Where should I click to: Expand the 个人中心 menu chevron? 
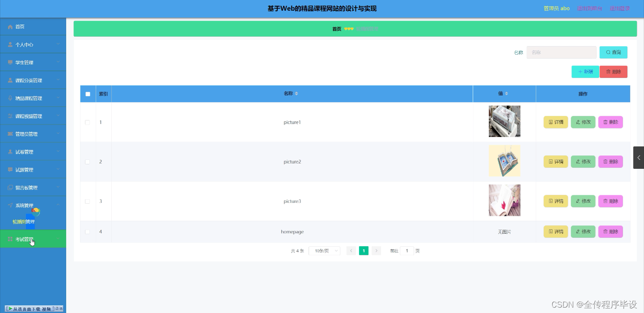(58, 44)
